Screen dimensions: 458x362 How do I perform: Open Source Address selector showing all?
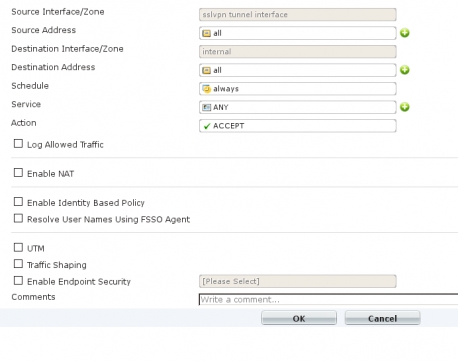[x=298, y=33]
